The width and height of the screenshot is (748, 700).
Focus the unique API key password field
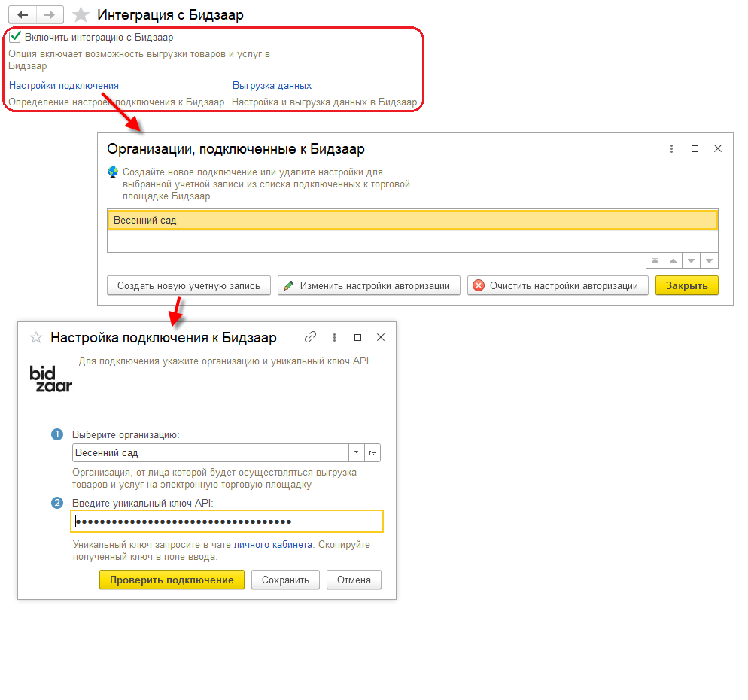click(x=227, y=521)
